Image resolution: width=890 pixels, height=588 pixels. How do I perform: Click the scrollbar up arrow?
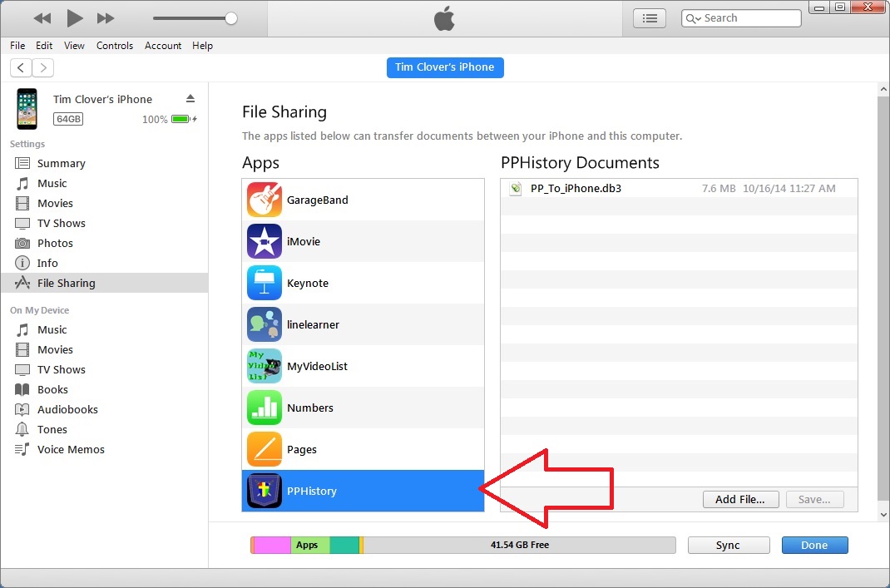pos(883,89)
